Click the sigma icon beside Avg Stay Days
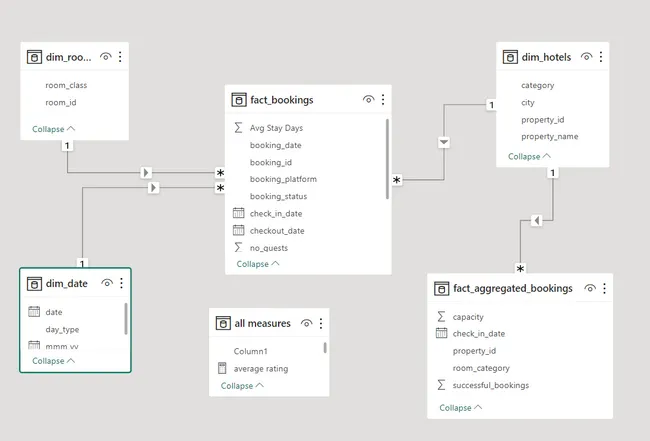Screen dimensions: 650x441 (x=238, y=128)
